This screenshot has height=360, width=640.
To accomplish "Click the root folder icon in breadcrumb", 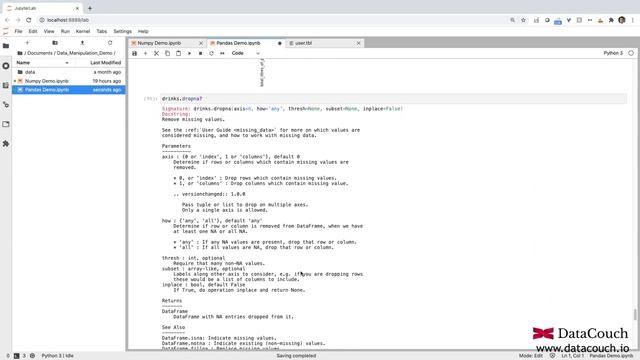I will [20, 53].
